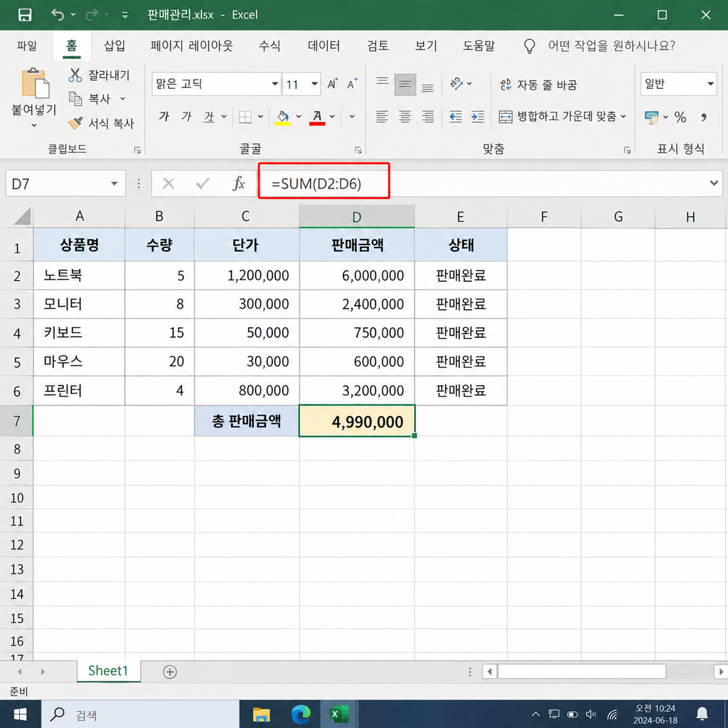Toggle underline formatting (underlined 가)
728x728 pixels.
[x=209, y=117]
